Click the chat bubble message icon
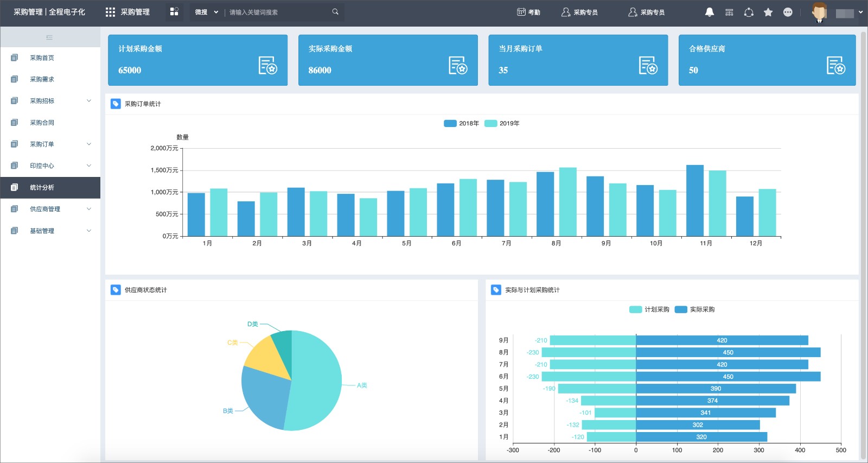Viewport: 868px width, 463px height. pos(788,12)
